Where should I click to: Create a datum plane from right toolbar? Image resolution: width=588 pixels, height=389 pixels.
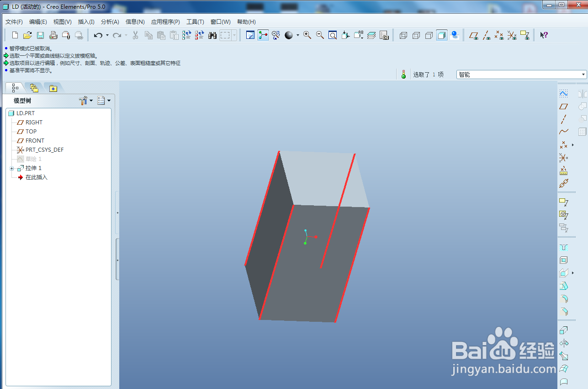coord(564,106)
